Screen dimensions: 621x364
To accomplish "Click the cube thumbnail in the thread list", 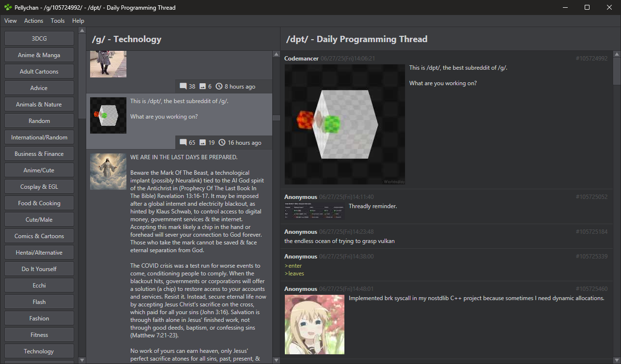I will tap(108, 115).
